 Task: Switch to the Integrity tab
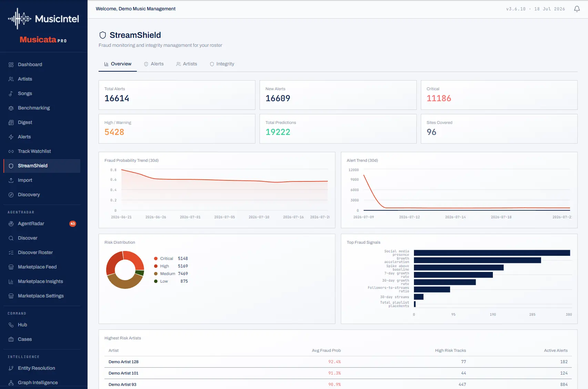tap(222, 64)
